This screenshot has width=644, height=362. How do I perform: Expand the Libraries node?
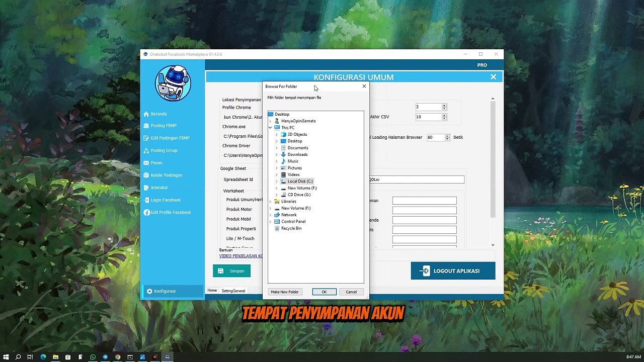click(270, 202)
